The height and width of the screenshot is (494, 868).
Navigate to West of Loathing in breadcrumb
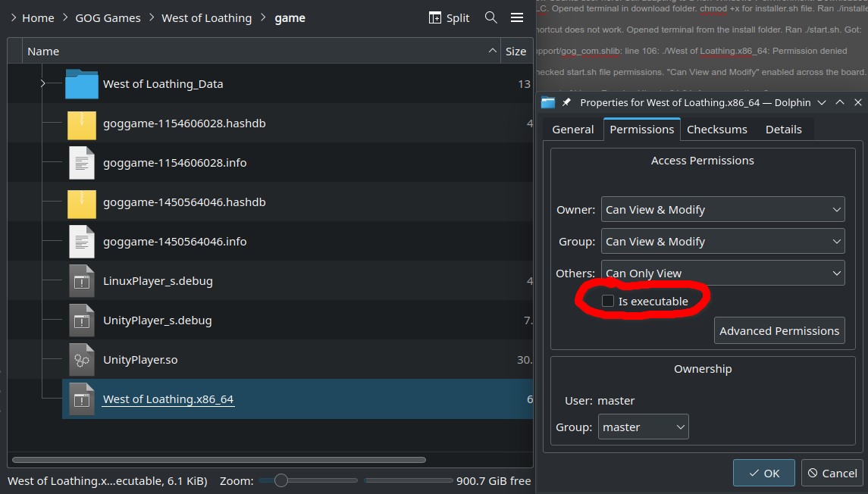point(206,17)
